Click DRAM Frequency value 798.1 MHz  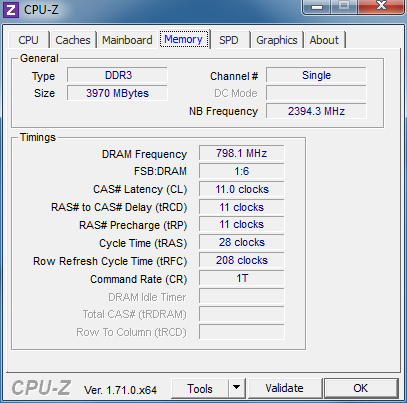[242, 153]
